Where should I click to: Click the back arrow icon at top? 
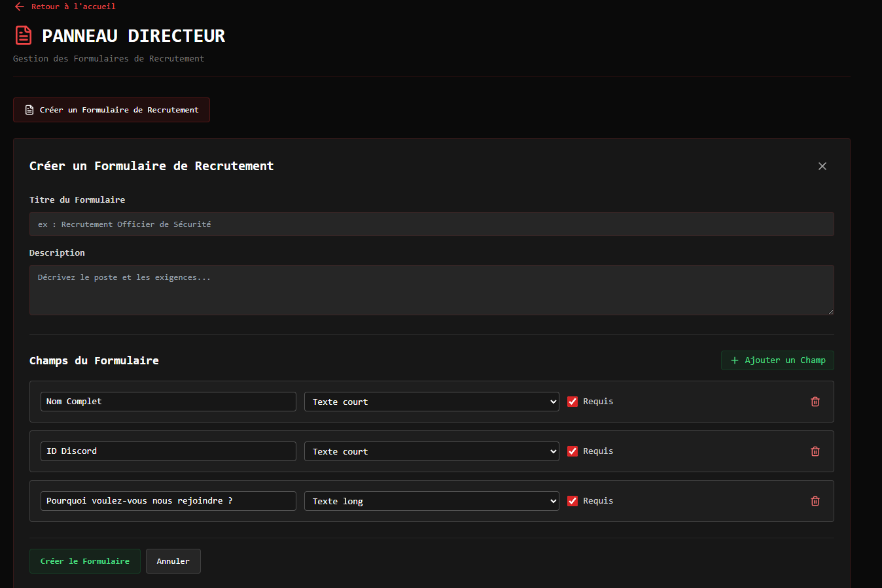point(19,7)
